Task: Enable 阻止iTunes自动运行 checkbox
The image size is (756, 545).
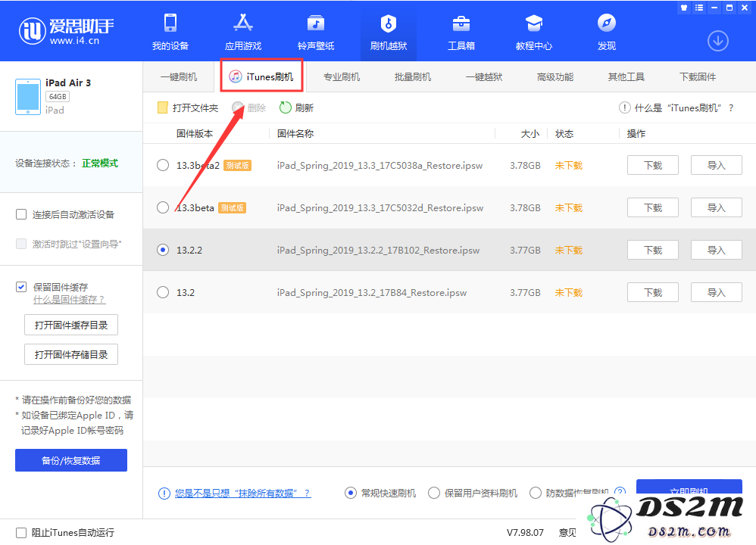Action: point(21,532)
